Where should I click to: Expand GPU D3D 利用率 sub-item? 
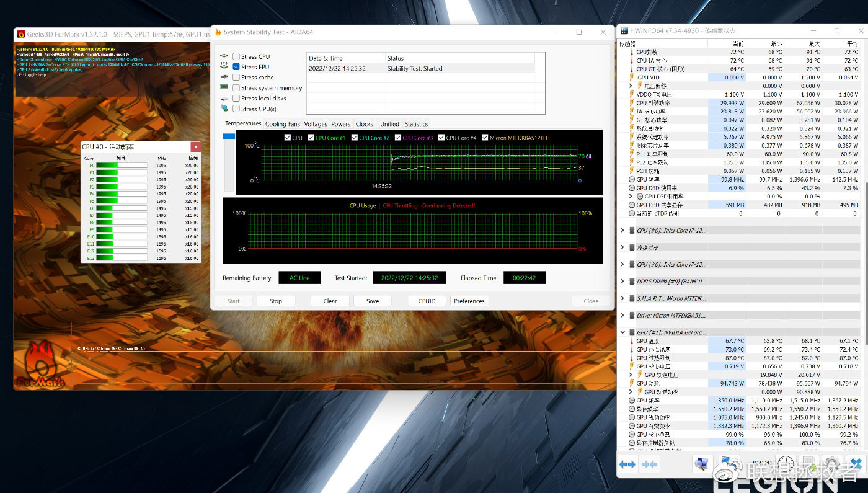631,197
